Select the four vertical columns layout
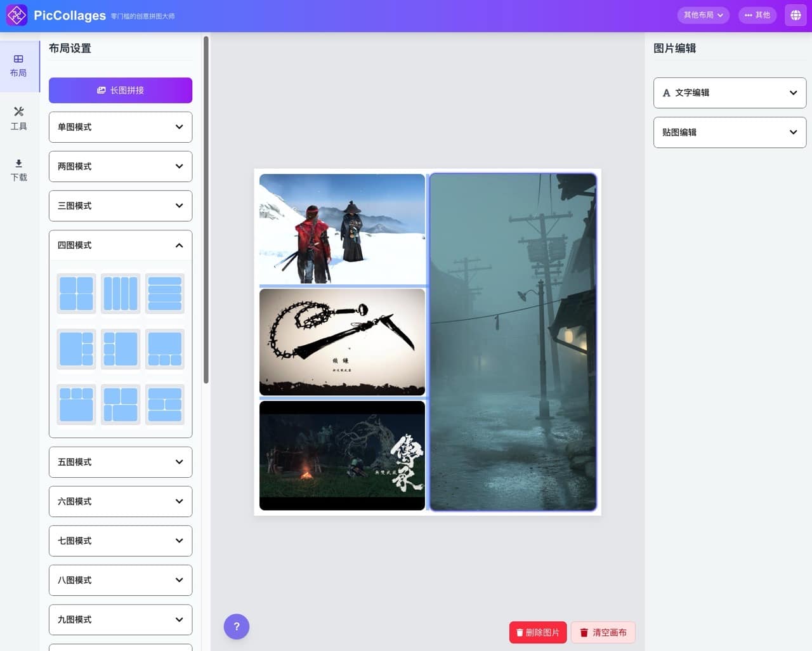 click(120, 293)
